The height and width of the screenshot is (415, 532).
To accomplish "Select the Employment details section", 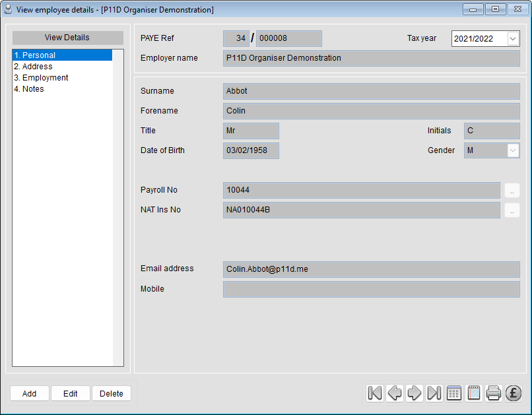I will click(41, 77).
